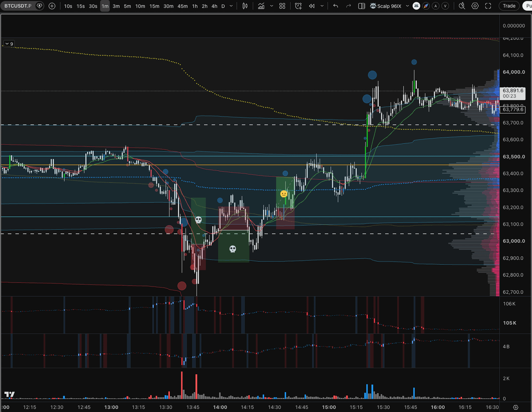Open the indicator templates grid icon
Viewport: 532px width, 412px height.
[283, 6]
